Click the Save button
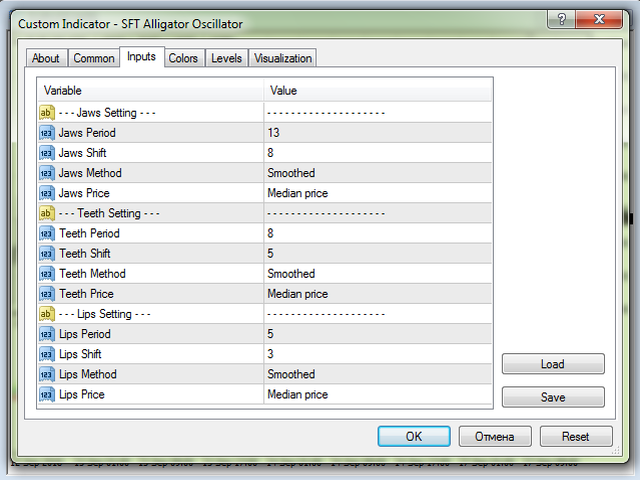Image resolution: width=640 pixels, height=480 pixels. (553, 397)
